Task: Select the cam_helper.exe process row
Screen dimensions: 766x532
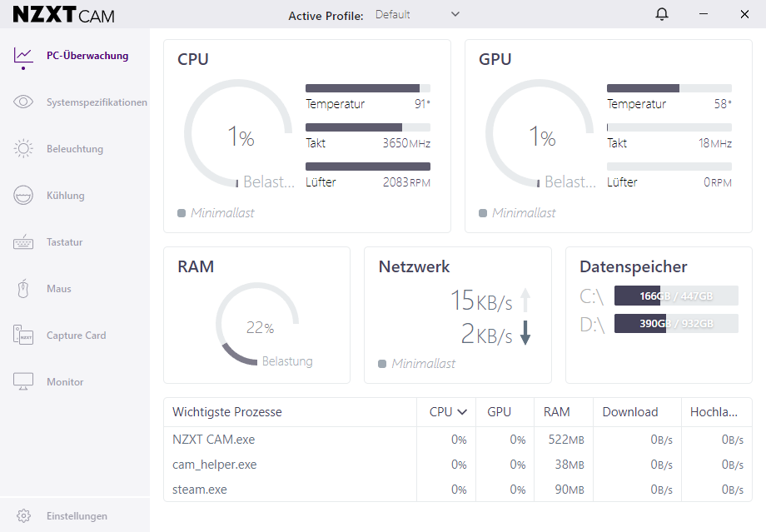Action: [x=458, y=464]
